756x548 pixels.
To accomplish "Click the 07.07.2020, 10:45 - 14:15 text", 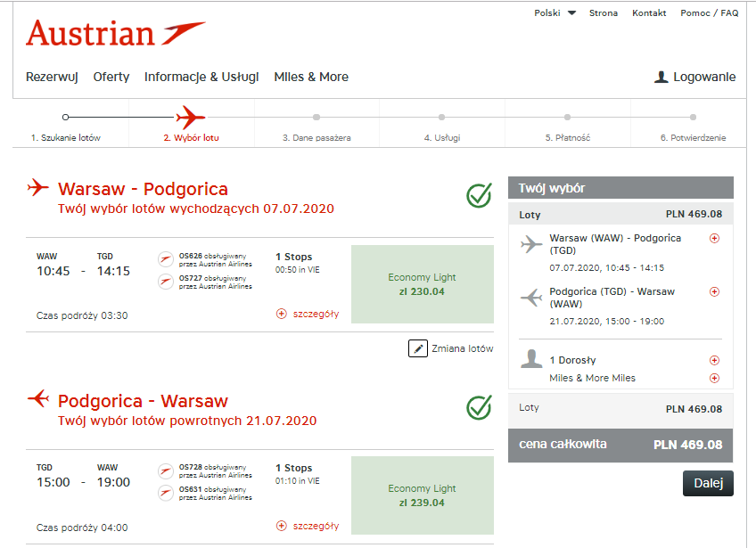I will (606, 268).
